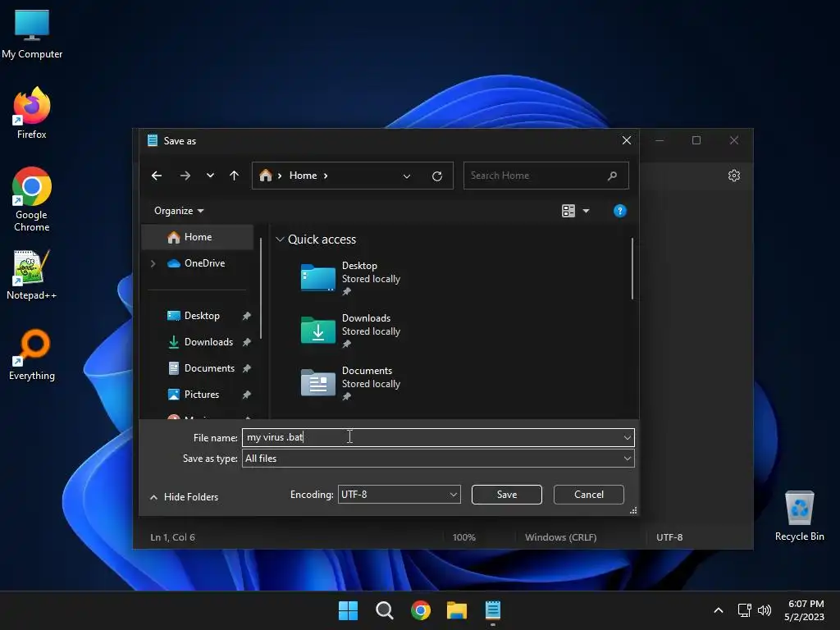Click the Search Home field
The image size is (840, 630).
546,176
